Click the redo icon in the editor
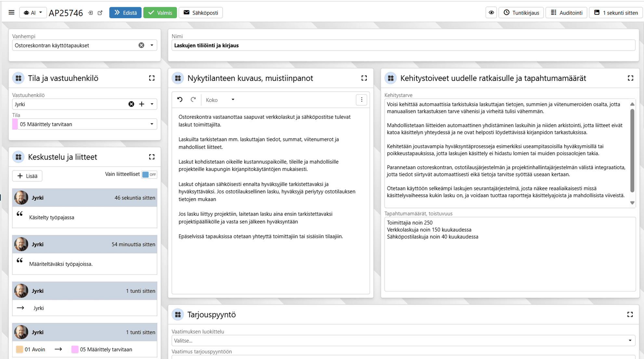 click(x=193, y=100)
